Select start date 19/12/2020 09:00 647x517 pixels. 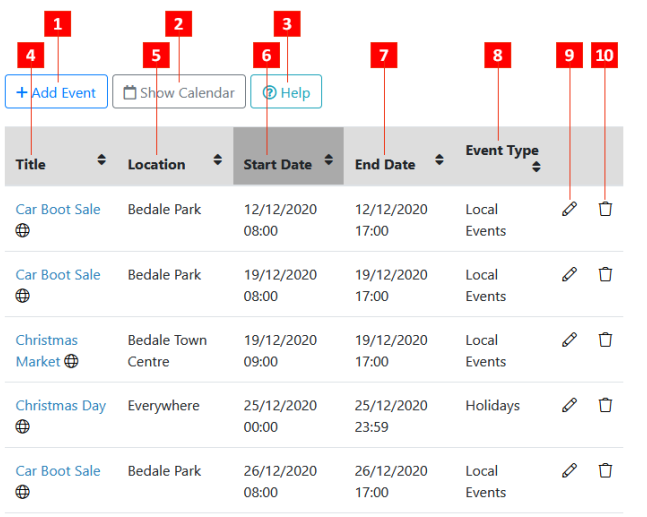pos(280,351)
